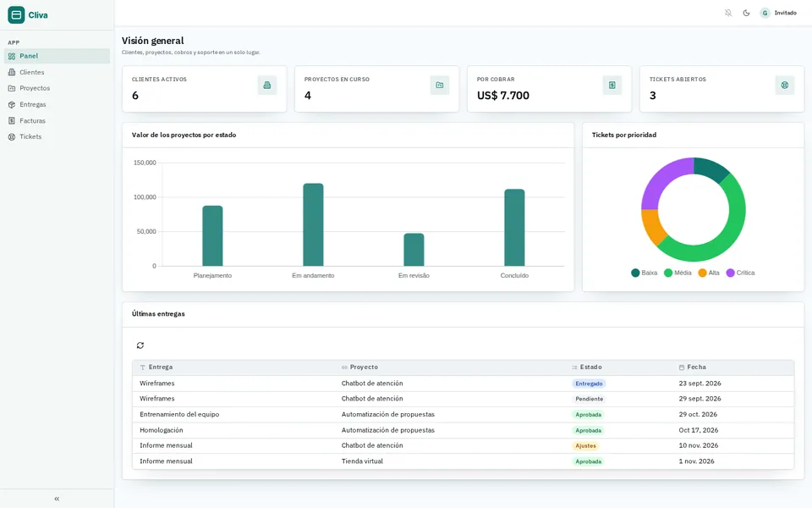This screenshot has height=508, width=812.
Task: Click the Cliva logo icon
Action: 16,15
